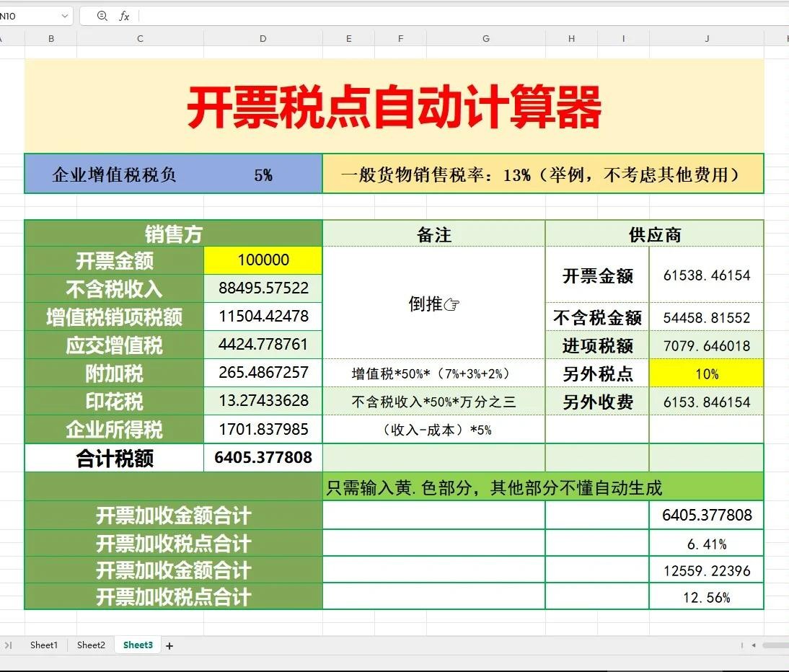This screenshot has width=789, height=672.
Task: Switch to the Sheet2 tab
Action: pos(91,645)
